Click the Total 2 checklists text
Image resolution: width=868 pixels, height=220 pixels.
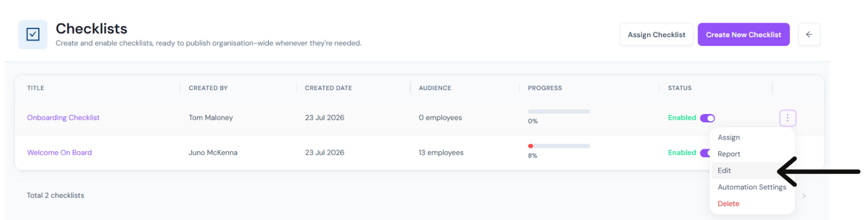click(x=55, y=196)
